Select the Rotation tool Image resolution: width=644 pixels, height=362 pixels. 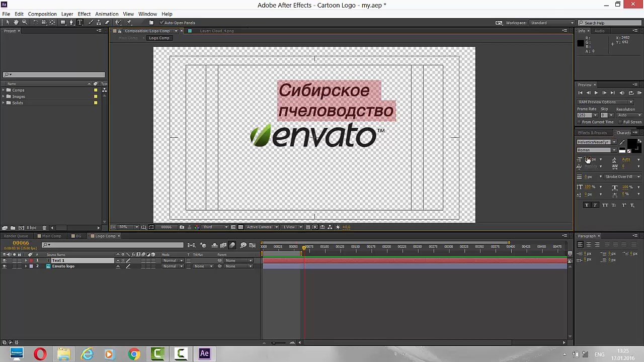tap(35, 23)
